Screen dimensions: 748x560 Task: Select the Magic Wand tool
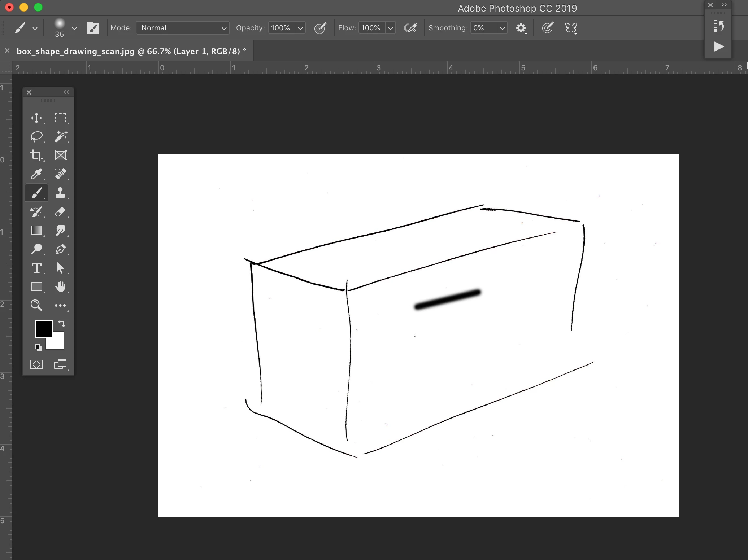[x=60, y=136]
